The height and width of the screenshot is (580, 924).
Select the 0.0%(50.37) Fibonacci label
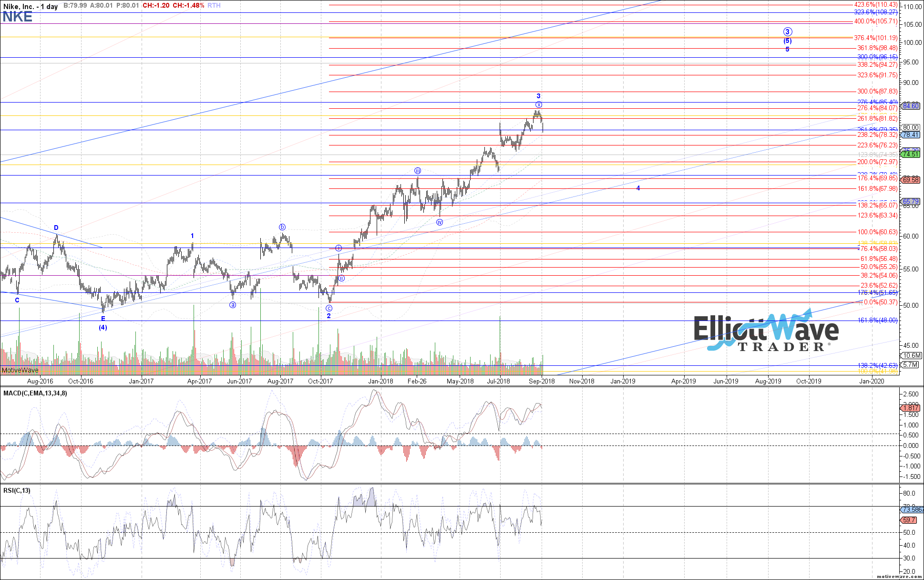(881, 302)
